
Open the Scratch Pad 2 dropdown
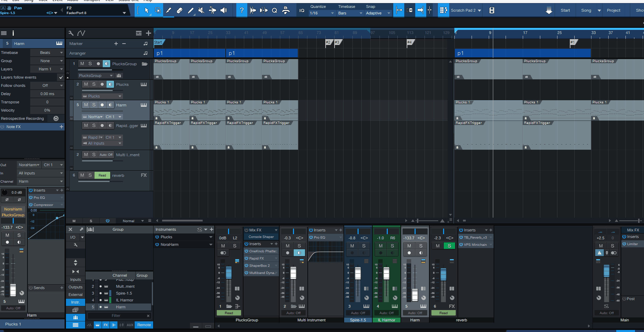(466, 10)
